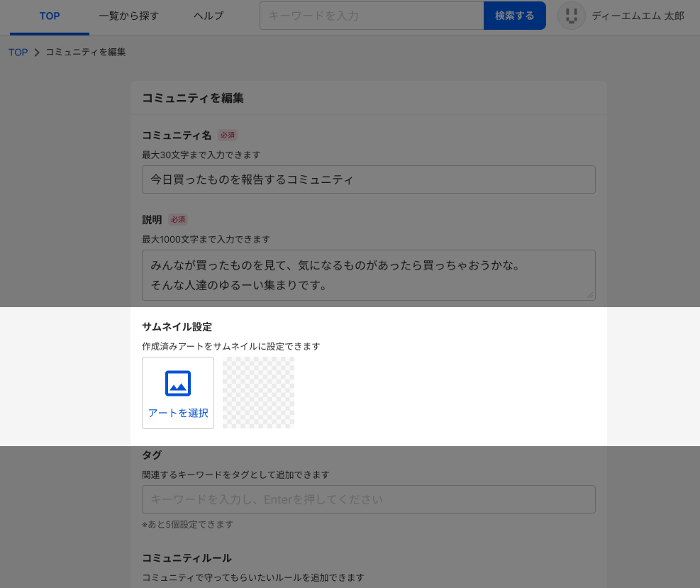
Task: Open the user avatar face icon
Action: 572,16
